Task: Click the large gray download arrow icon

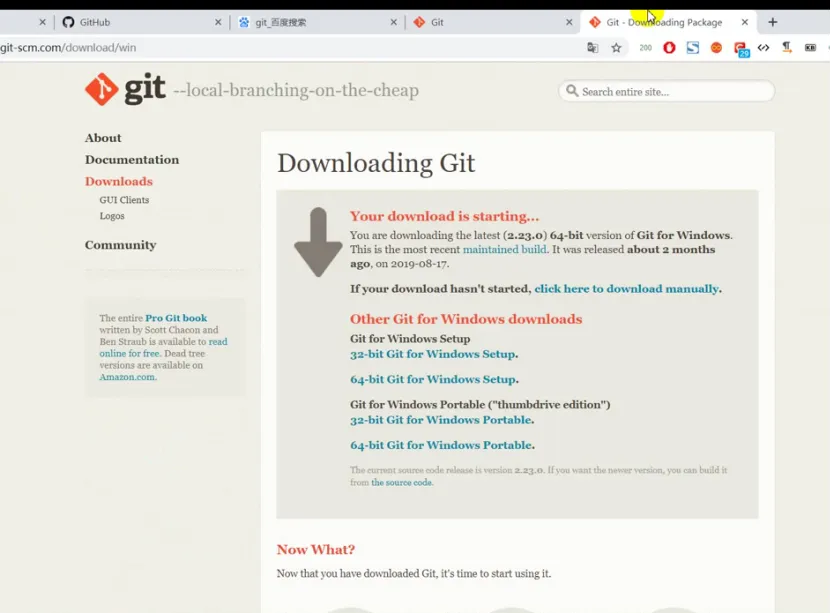Action: point(318,242)
